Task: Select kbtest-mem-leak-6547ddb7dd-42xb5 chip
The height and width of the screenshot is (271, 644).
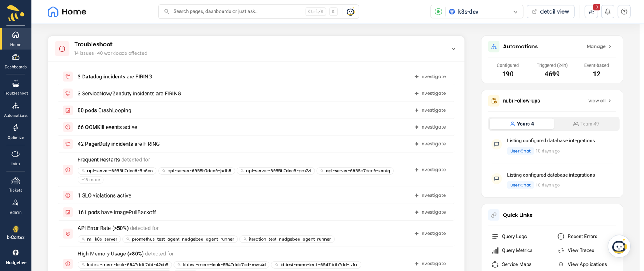Action: point(125,265)
